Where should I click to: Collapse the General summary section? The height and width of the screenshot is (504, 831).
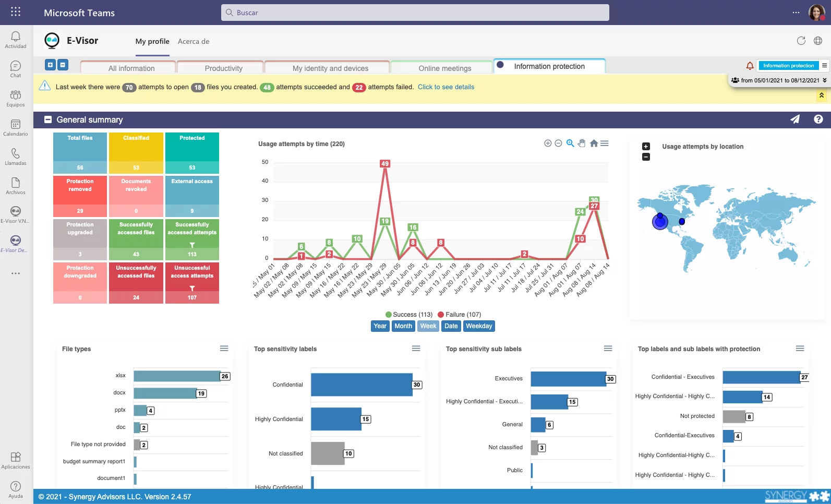(48, 119)
